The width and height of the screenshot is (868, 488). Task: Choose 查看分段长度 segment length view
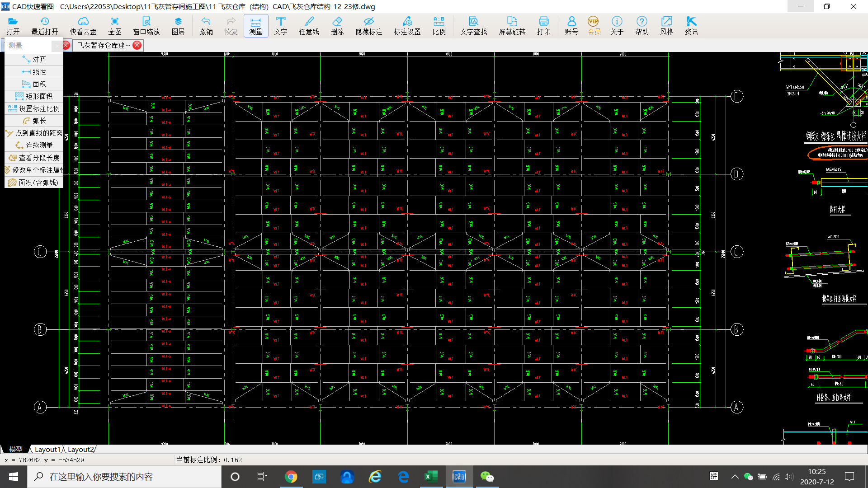tap(34, 158)
